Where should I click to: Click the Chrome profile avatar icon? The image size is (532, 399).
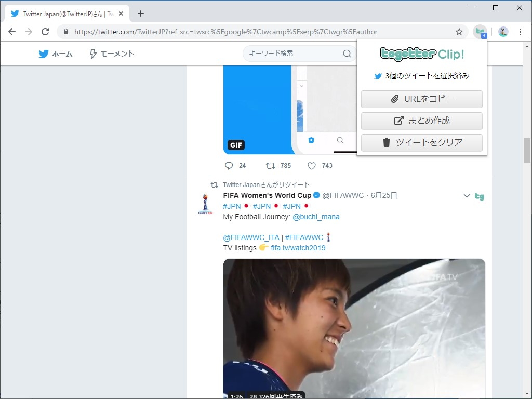[x=502, y=32]
